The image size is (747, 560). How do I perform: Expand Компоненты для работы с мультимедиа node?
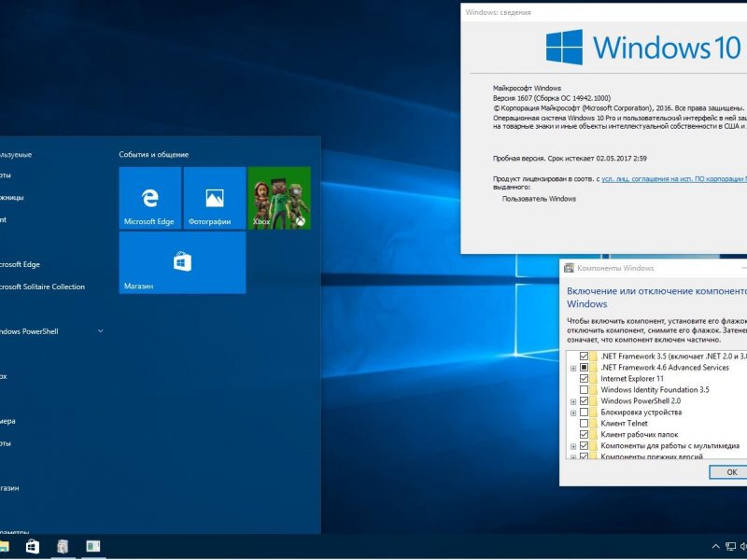click(x=573, y=447)
